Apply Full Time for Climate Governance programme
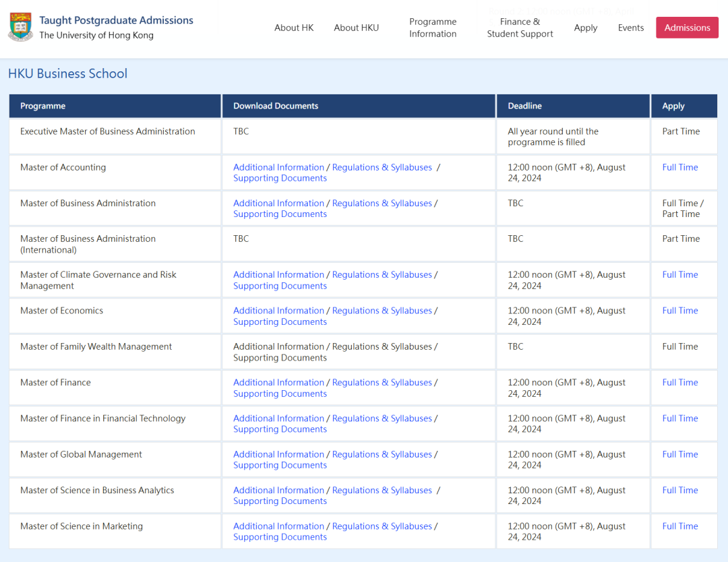728x562 pixels. coord(679,275)
